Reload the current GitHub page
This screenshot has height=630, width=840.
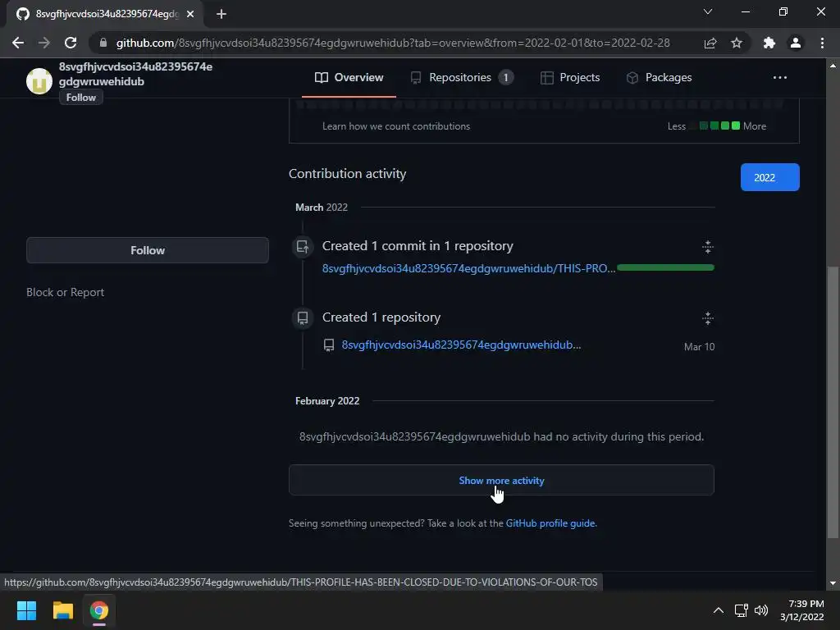tap(71, 43)
